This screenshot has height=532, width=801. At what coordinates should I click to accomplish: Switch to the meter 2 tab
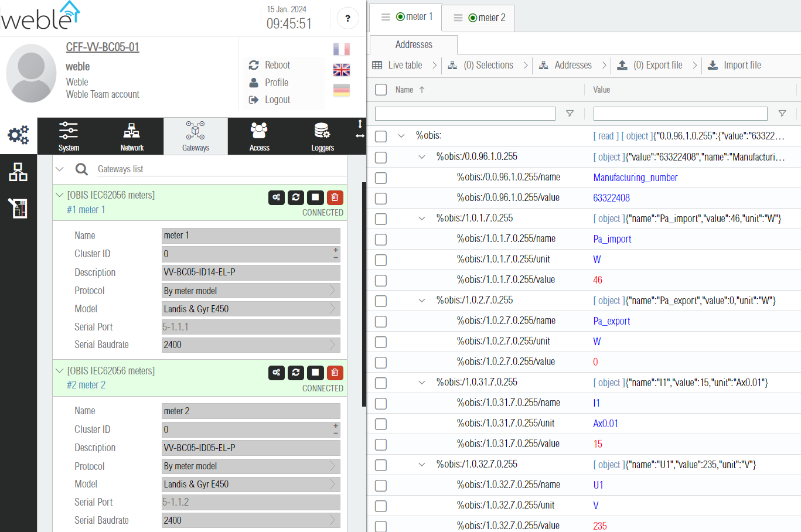[480, 18]
